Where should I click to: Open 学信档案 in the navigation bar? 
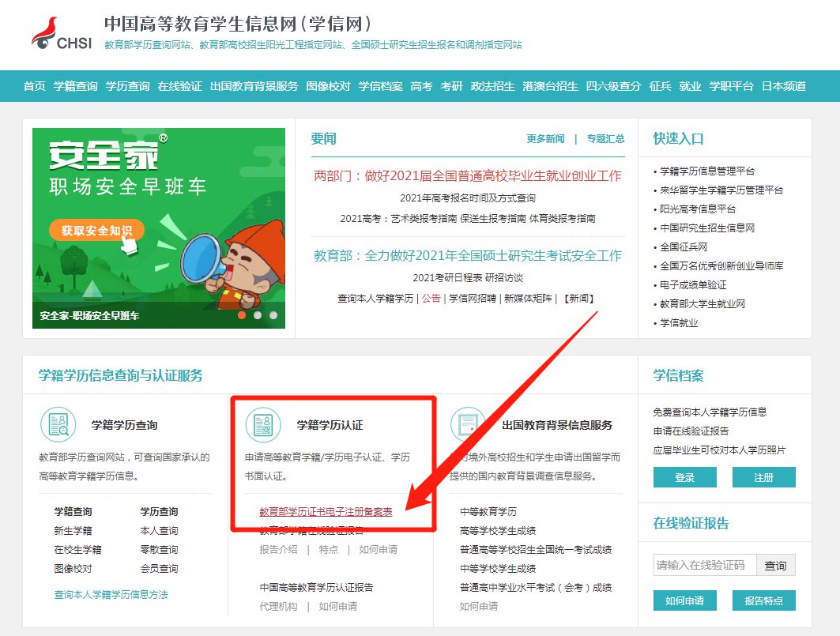380,86
